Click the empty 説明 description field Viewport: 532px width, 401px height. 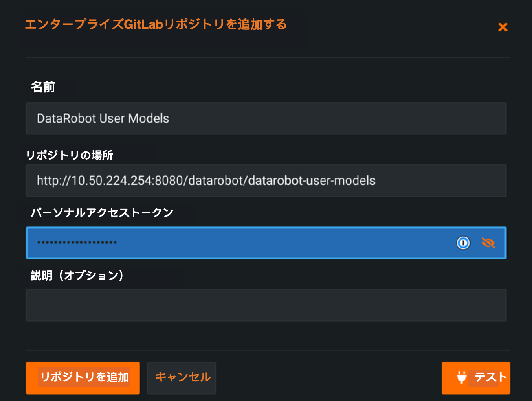click(x=266, y=305)
